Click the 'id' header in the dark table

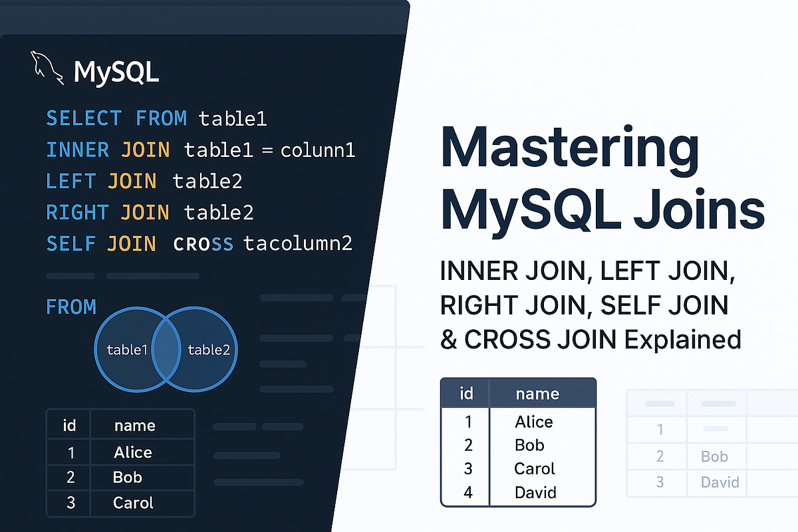69,424
